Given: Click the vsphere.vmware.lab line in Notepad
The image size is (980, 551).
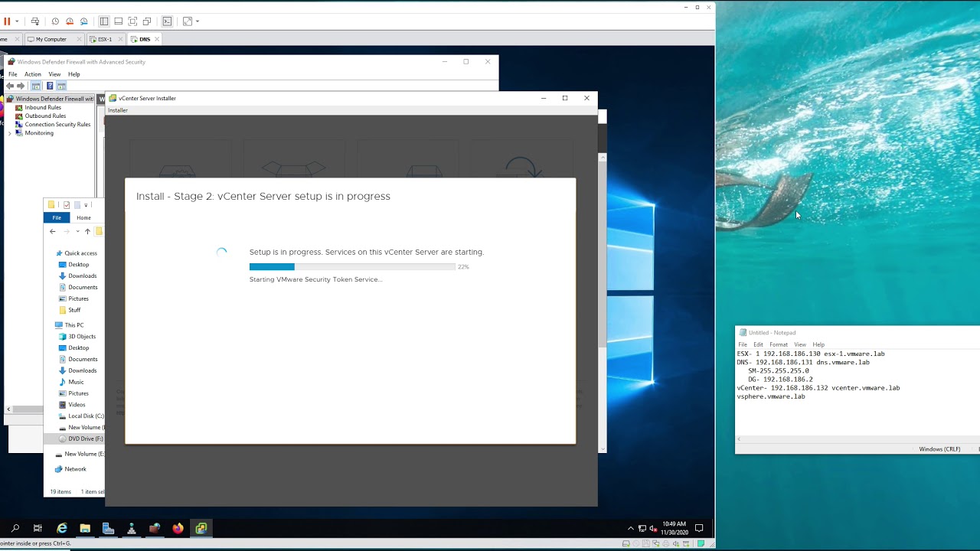Looking at the screenshot, I should point(771,396).
